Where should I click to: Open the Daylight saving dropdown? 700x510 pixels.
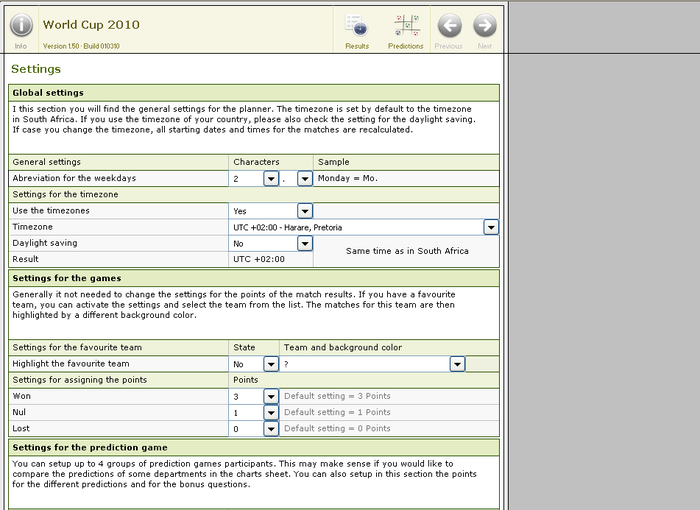305,243
